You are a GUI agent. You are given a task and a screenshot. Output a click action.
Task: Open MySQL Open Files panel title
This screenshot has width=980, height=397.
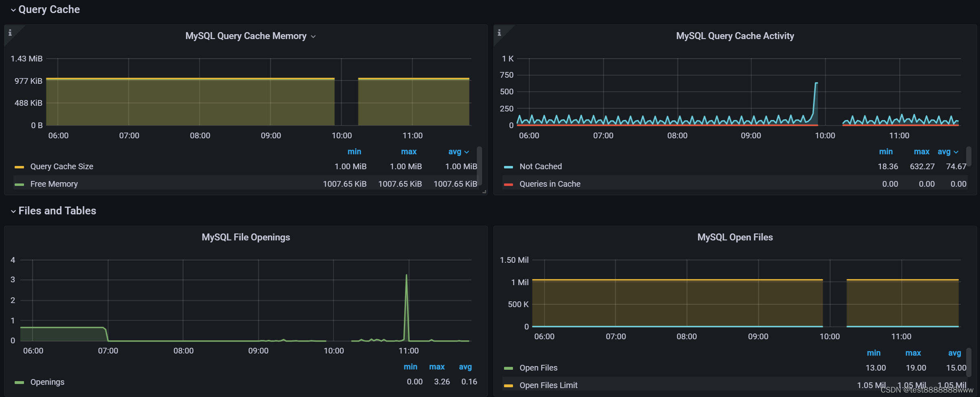(735, 237)
